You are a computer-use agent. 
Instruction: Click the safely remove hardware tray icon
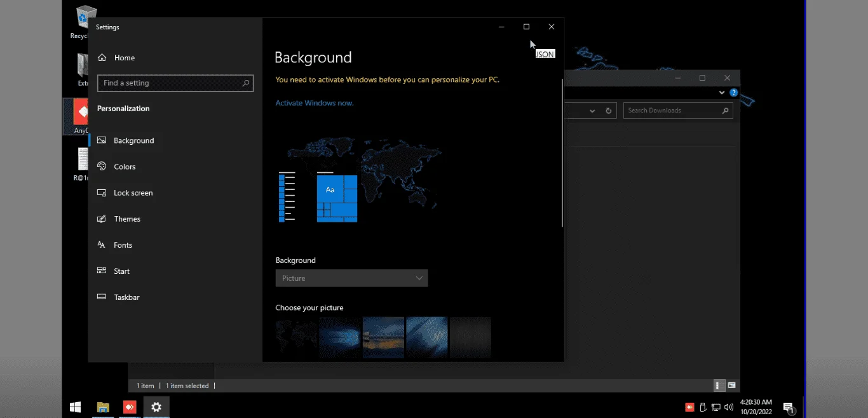703,407
